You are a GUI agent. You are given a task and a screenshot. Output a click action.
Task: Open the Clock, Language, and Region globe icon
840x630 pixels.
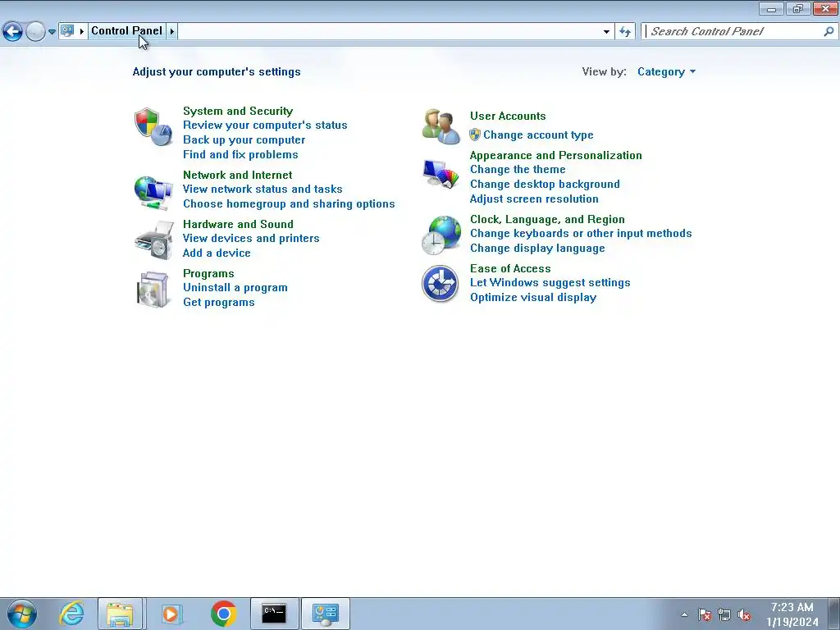(441, 235)
